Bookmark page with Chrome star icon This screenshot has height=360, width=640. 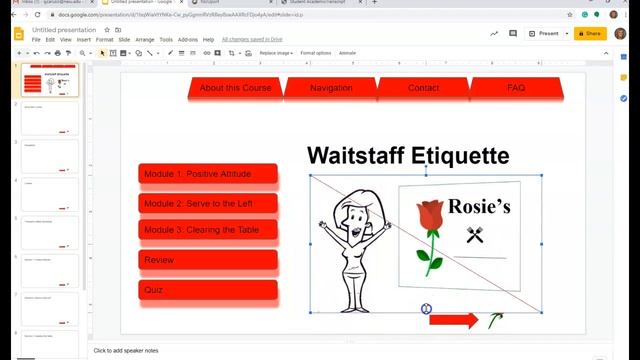[x=570, y=15]
